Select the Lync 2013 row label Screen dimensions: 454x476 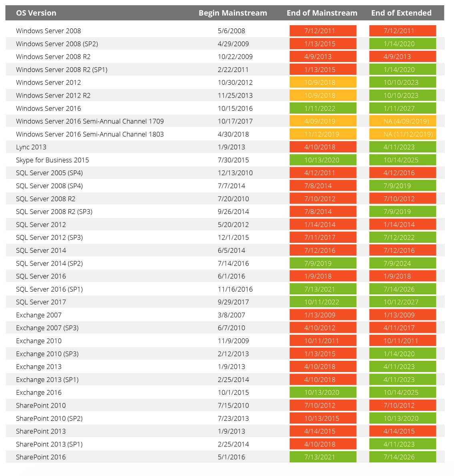click(31, 147)
